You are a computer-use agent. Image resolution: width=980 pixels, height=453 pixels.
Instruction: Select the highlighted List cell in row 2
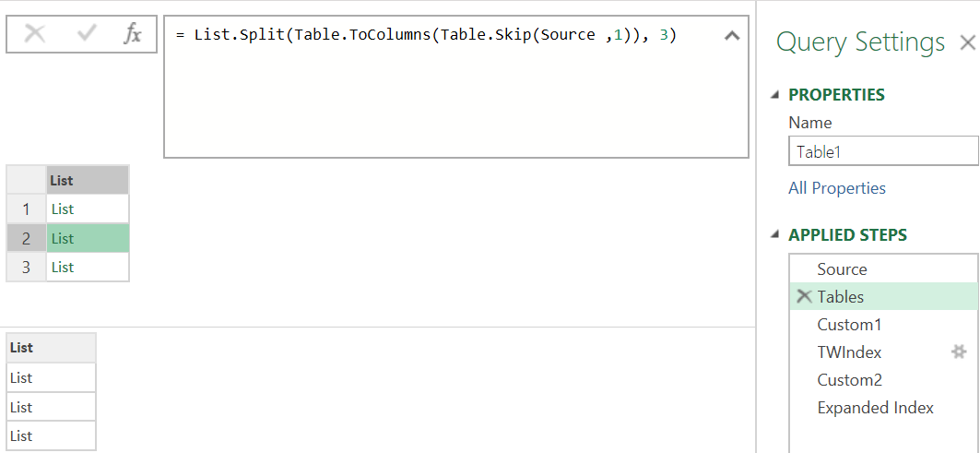tap(88, 238)
